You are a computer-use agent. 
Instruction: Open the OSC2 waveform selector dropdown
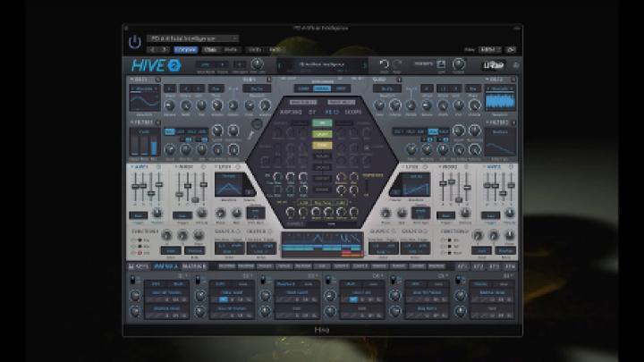point(500,88)
